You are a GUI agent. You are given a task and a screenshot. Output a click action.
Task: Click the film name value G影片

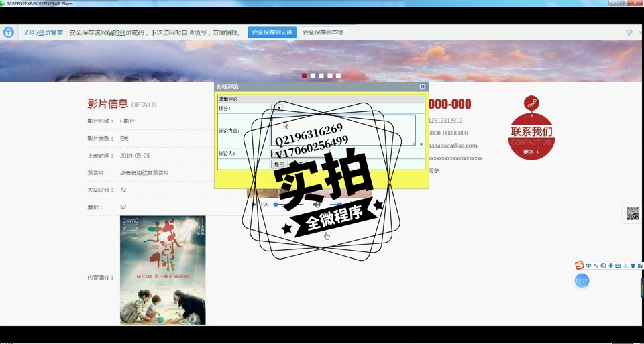(127, 121)
